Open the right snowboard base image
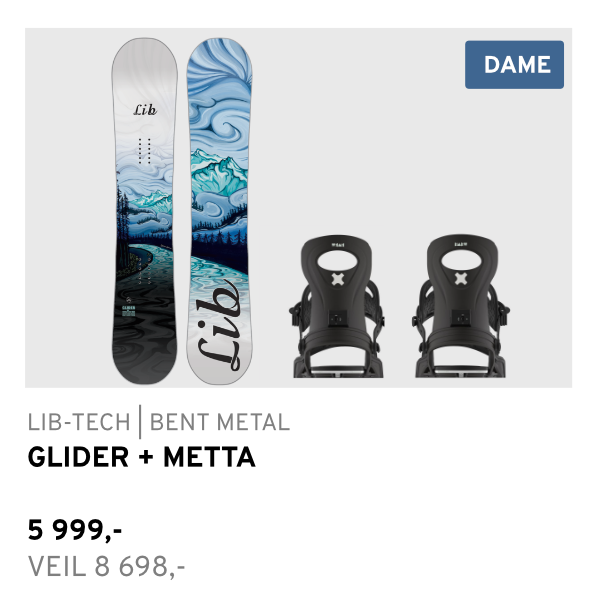This screenshot has height=600, width=600. (220, 210)
